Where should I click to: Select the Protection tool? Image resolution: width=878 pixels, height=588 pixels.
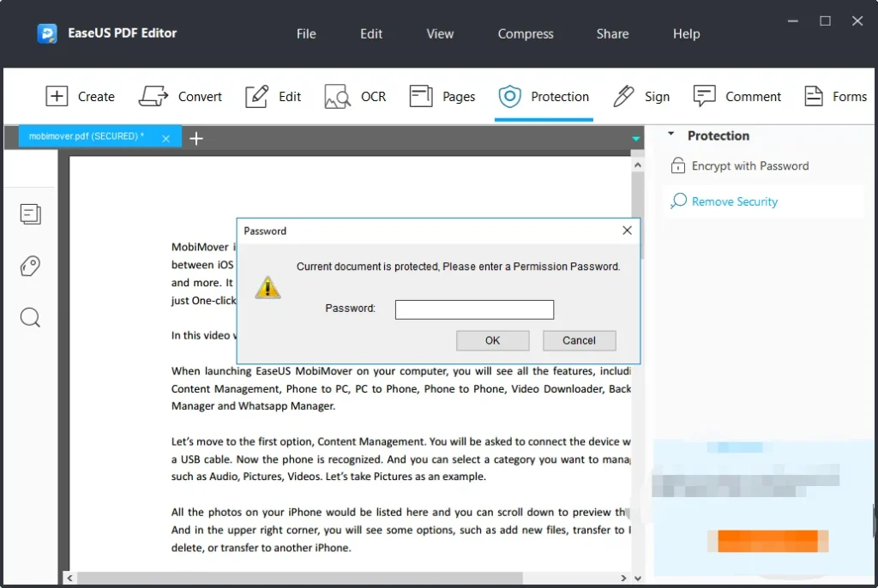tap(544, 96)
